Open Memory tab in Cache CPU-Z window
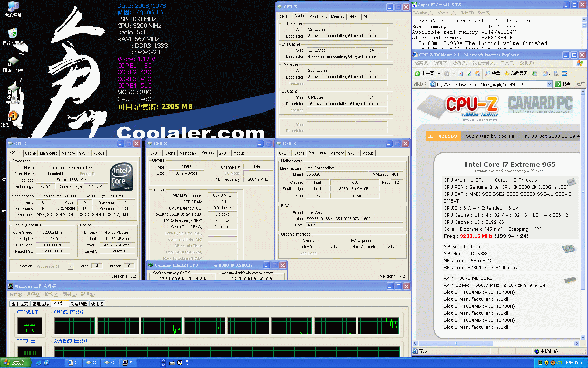This screenshot has width=588, height=368. click(337, 16)
